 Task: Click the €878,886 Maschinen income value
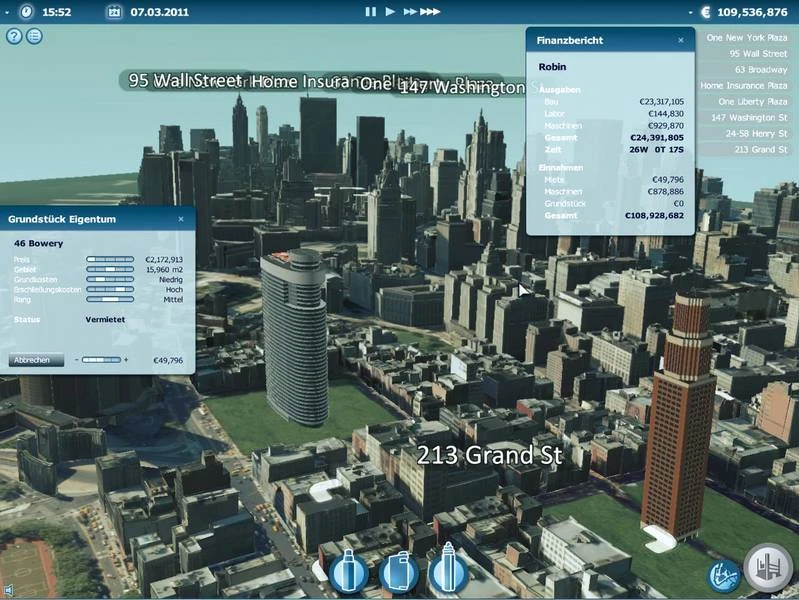coord(665,192)
